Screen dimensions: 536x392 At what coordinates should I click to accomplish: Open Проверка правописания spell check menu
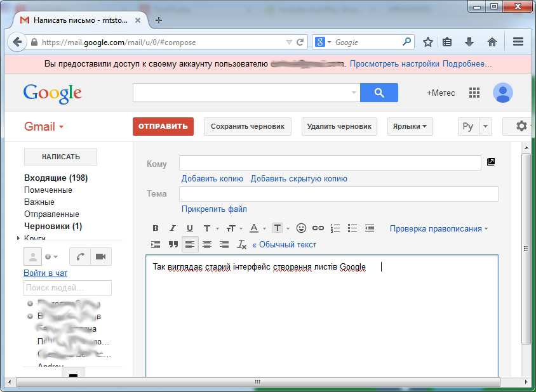pos(439,228)
